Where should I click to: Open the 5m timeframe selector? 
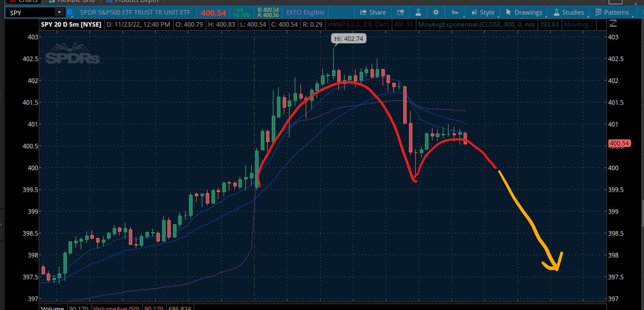point(455,12)
